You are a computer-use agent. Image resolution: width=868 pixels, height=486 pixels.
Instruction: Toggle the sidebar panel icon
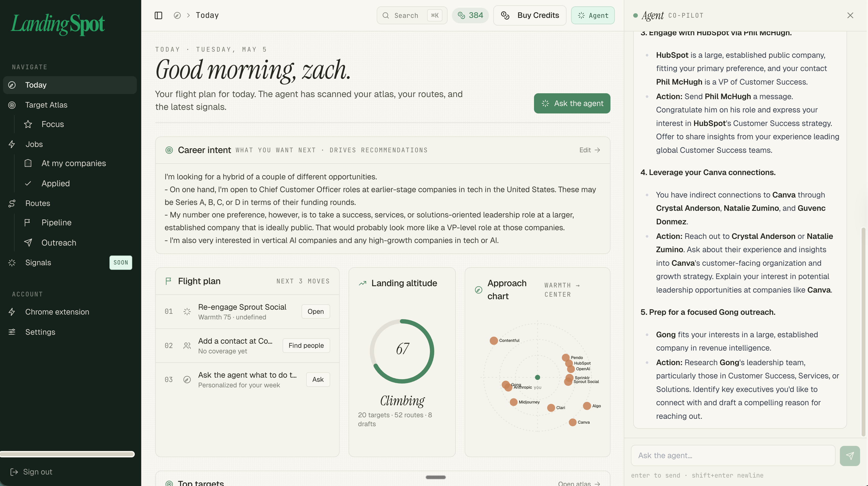(x=158, y=16)
